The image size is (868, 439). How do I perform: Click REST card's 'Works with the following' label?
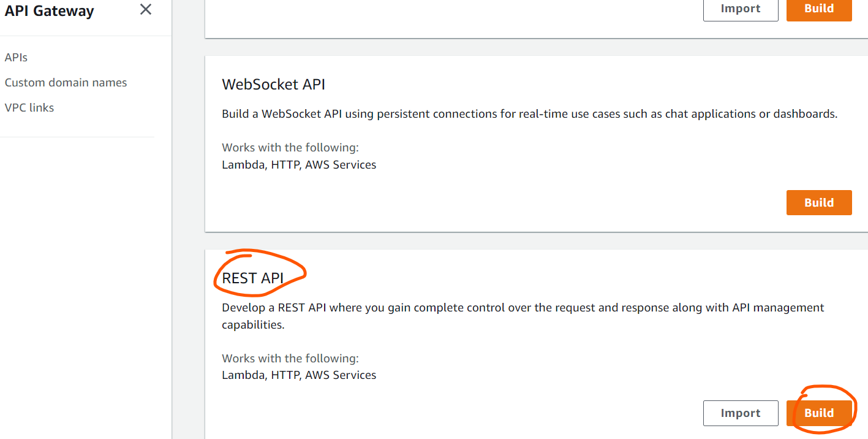290,358
